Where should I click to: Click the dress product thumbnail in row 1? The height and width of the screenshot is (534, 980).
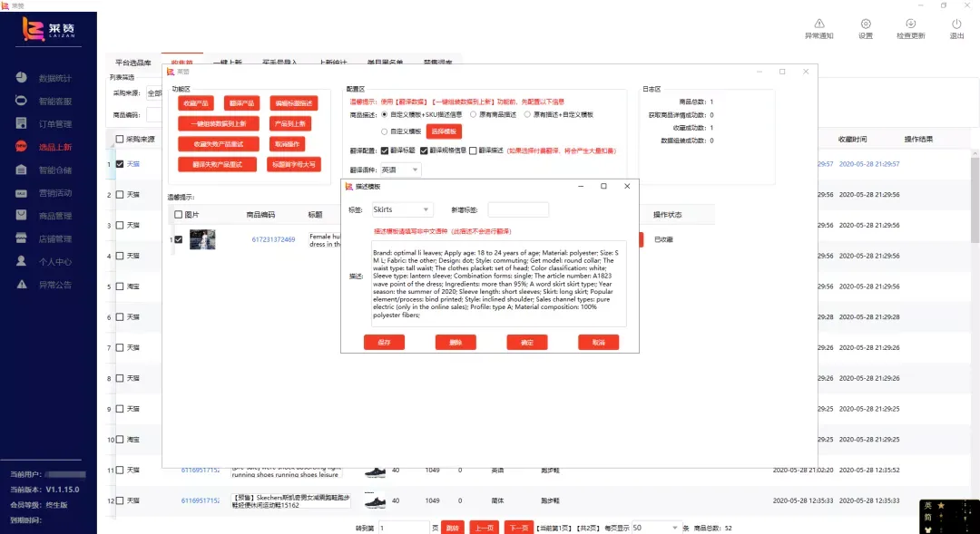202,239
